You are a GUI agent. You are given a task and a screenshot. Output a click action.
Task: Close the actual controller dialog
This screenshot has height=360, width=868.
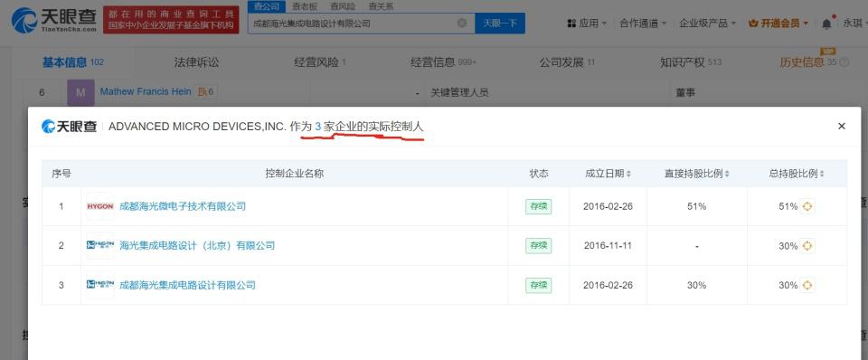click(842, 127)
